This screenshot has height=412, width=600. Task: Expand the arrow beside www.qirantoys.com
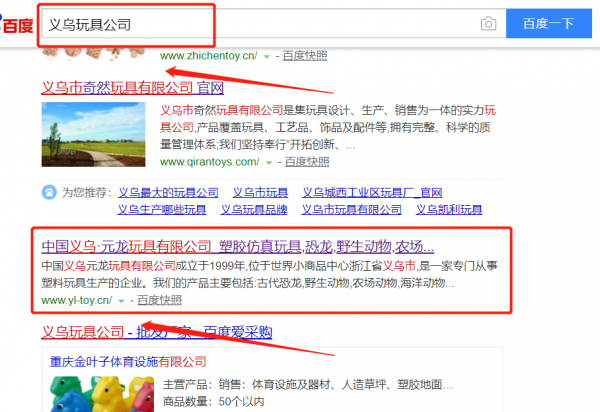[269, 163]
